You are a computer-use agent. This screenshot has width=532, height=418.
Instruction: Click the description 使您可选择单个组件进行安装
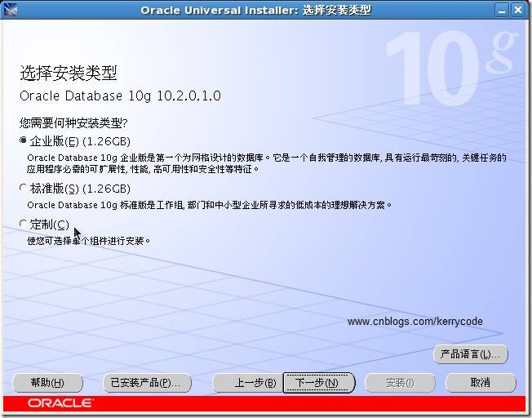(88, 241)
